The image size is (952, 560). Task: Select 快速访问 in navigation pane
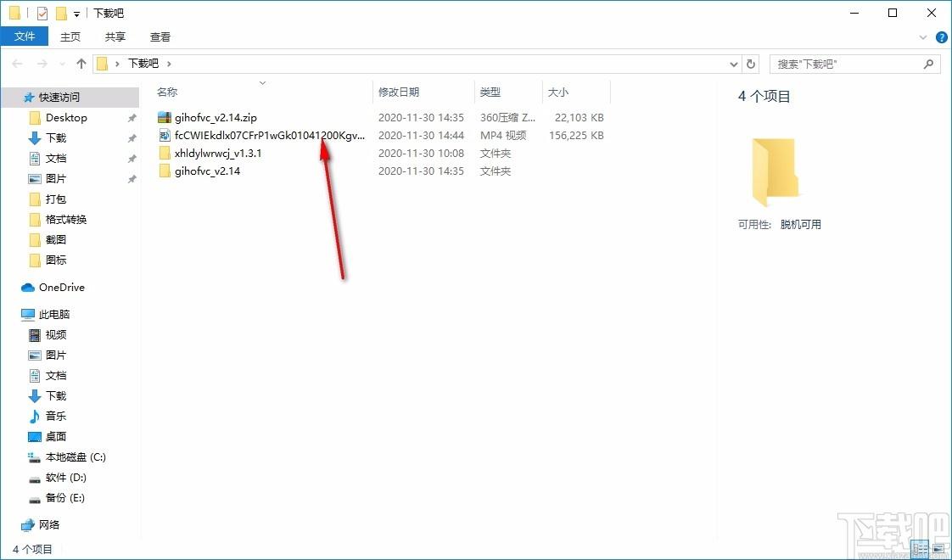point(59,98)
